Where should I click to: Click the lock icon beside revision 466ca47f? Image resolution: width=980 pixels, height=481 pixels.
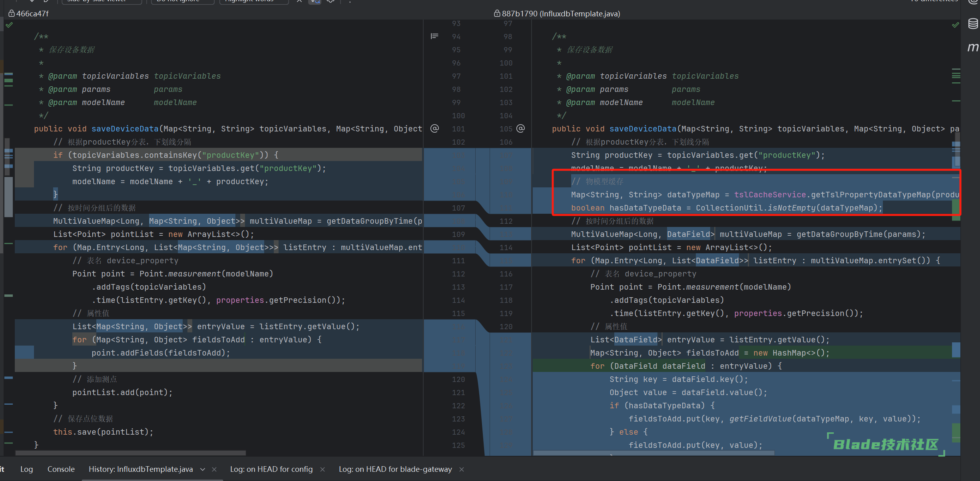pos(12,14)
